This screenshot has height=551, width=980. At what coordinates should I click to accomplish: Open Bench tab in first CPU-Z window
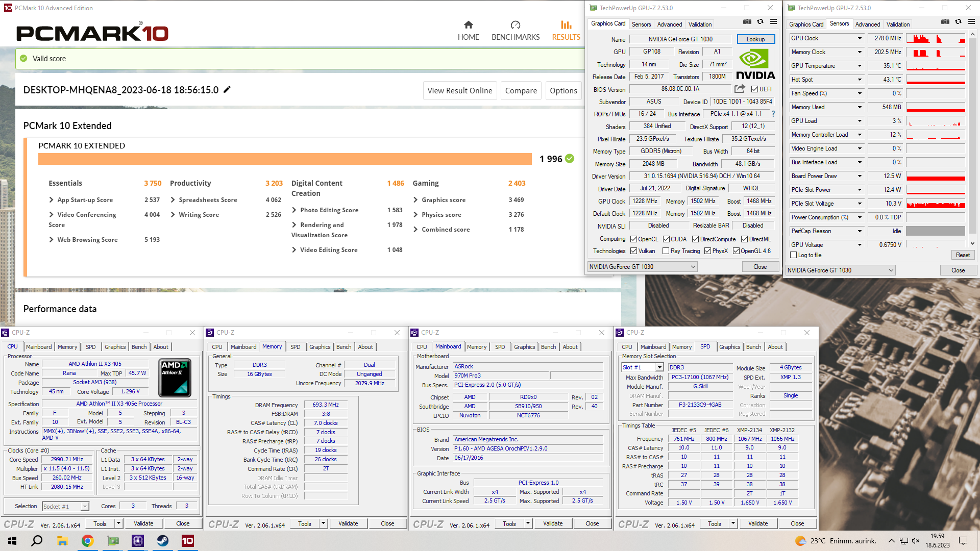coord(139,347)
